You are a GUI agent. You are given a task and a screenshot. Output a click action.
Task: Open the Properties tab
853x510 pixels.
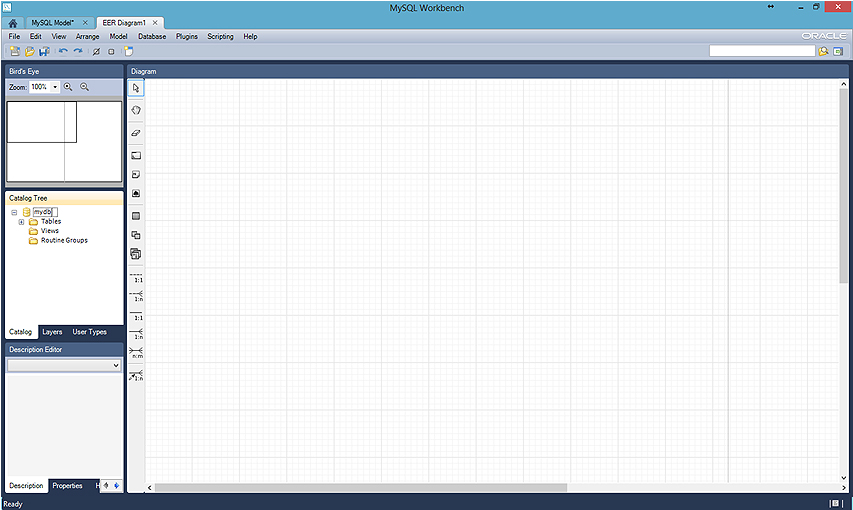coord(67,486)
